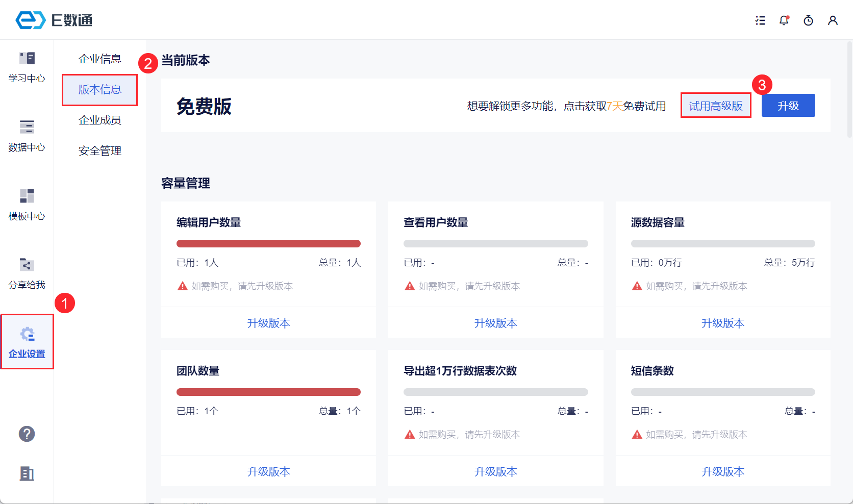Select 版本信息 menu item
Viewport: 853px width, 504px height.
coord(100,90)
